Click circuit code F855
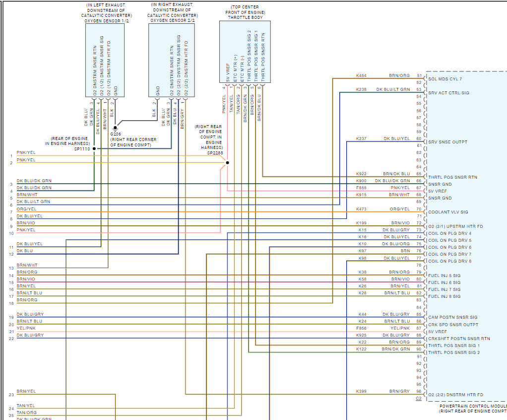507x420 pixels. (361, 188)
